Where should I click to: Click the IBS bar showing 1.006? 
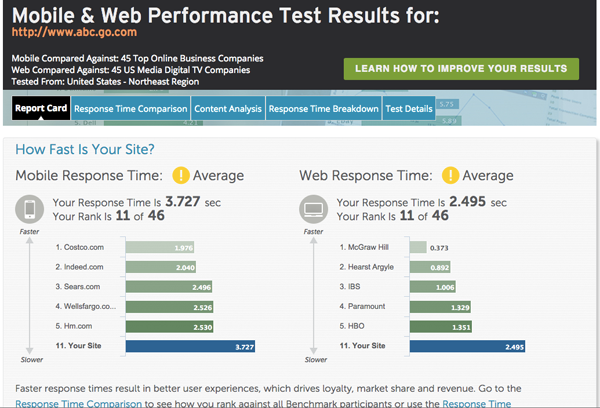[x=432, y=287]
